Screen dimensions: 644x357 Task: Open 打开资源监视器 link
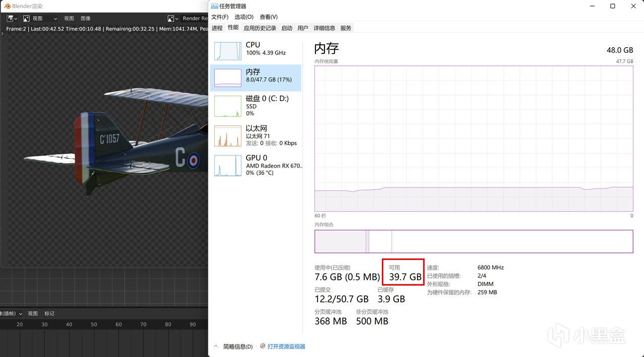point(283,346)
